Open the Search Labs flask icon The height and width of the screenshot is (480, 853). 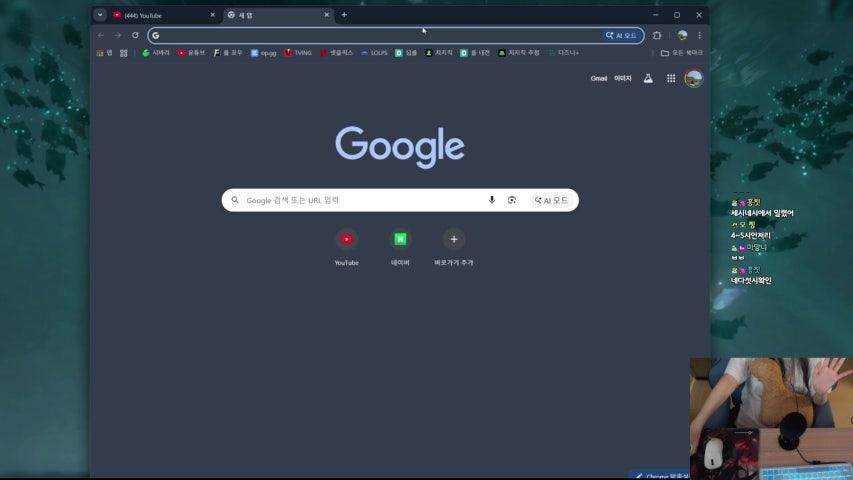pyautogui.click(x=648, y=78)
